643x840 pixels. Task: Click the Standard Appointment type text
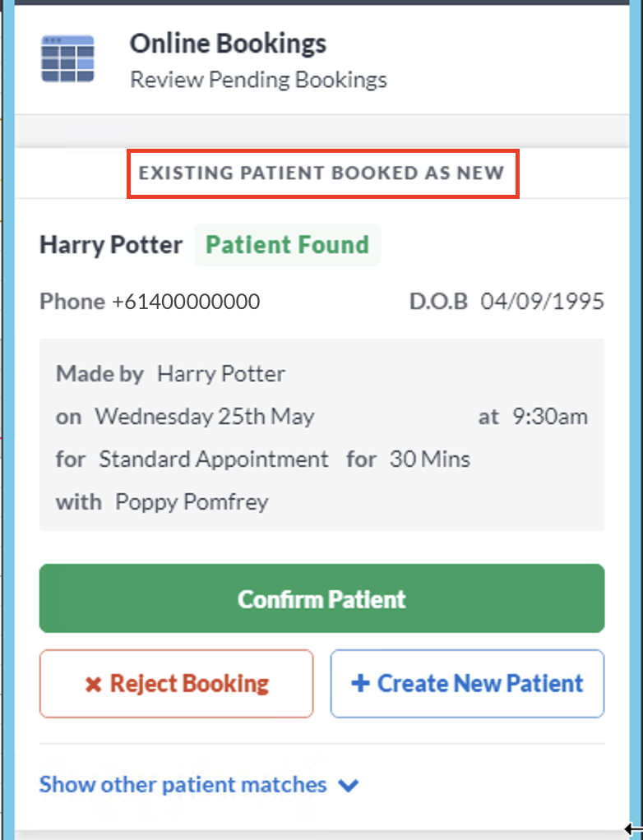tap(214, 459)
